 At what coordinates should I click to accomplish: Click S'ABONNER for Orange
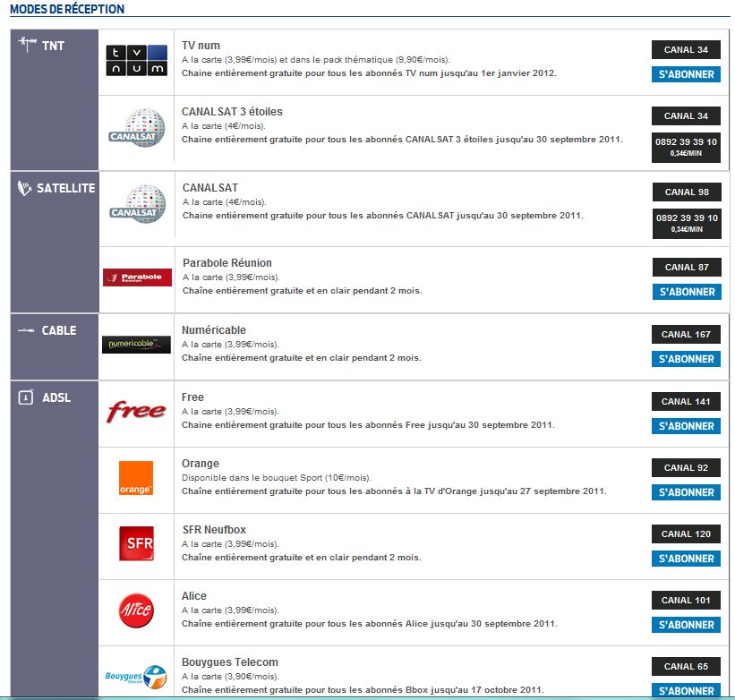686,492
